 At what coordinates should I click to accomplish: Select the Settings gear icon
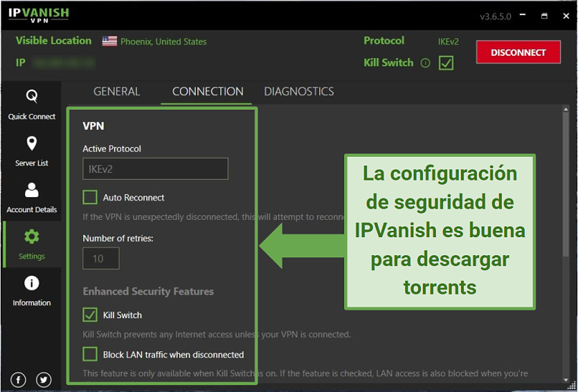[x=32, y=236]
